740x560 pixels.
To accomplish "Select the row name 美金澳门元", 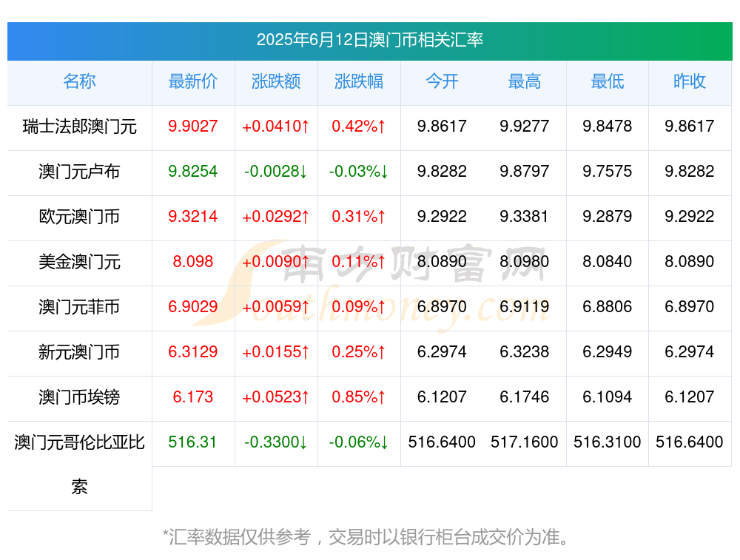I will click(x=79, y=261).
